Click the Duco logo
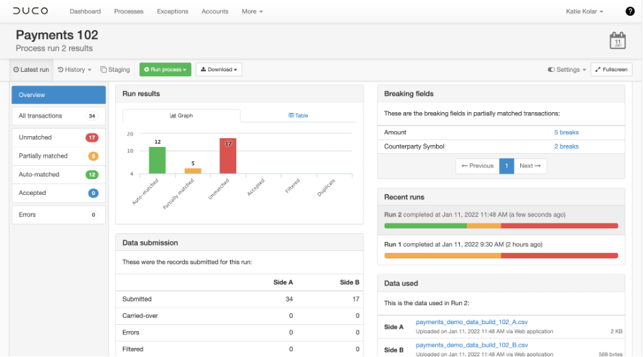 click(x=30, y=11)
